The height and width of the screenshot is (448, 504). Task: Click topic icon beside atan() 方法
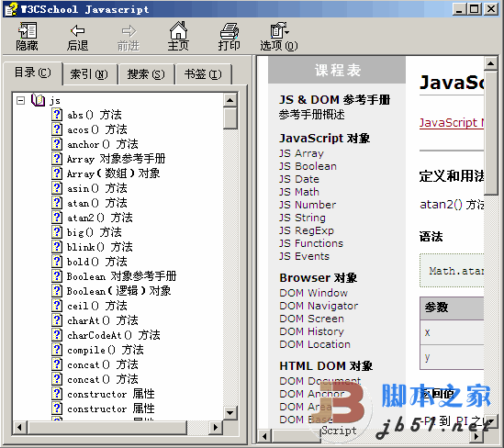(57, 203)
